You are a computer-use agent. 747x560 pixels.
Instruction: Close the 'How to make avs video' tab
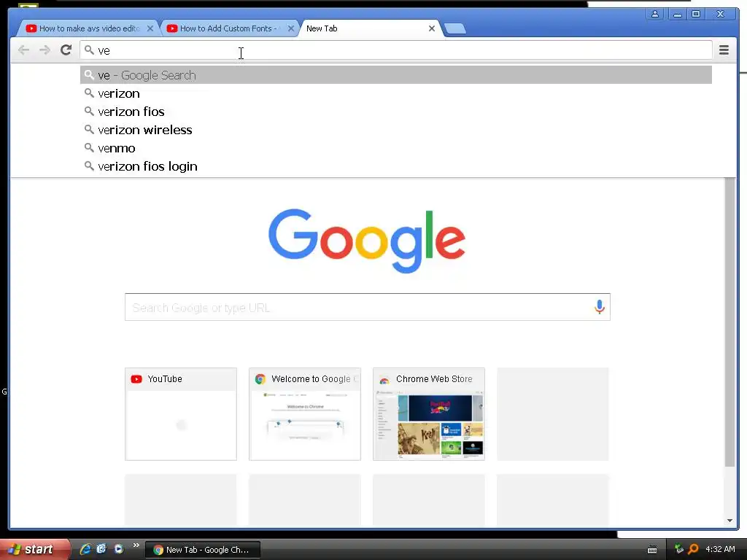pos(150,28)
